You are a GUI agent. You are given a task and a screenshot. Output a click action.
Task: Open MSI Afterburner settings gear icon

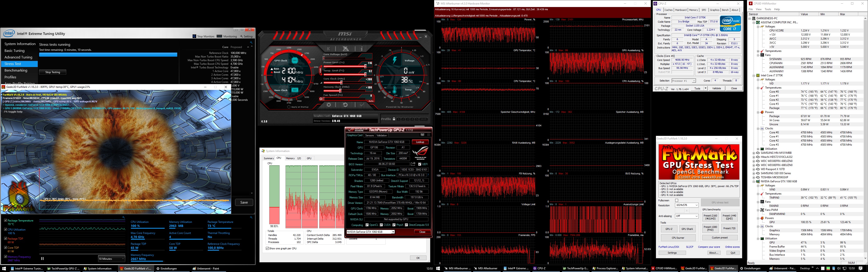pyautogui.click(x=328, y=105)
